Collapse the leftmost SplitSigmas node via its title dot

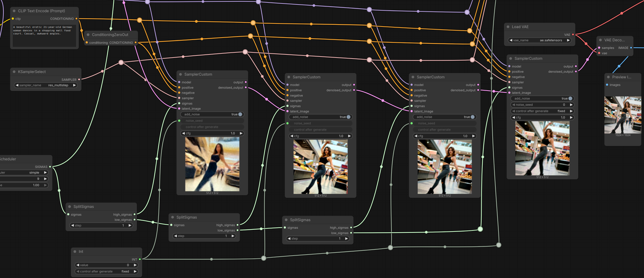click(x=69, y=207)
